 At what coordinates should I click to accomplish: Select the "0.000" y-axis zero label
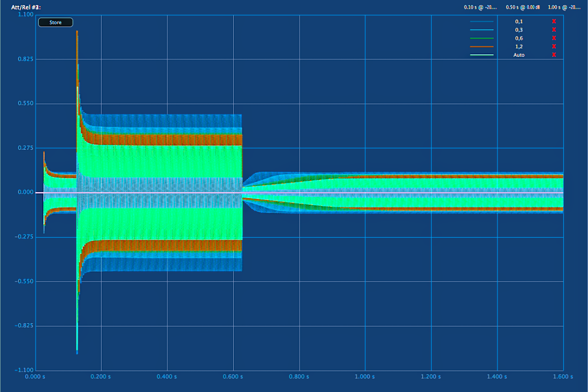point(26,192)
